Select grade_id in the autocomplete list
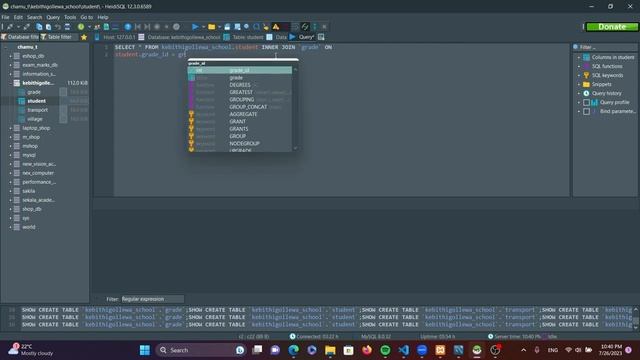640x360 pixels. 240,70
